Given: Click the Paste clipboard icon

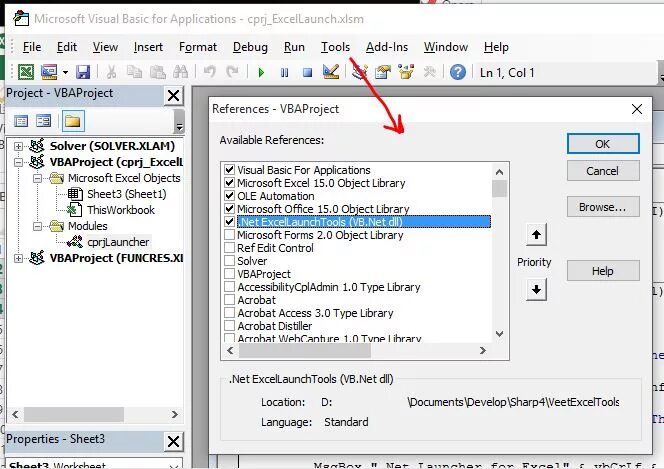Looking at the screenshot, I should coord(158,72).
